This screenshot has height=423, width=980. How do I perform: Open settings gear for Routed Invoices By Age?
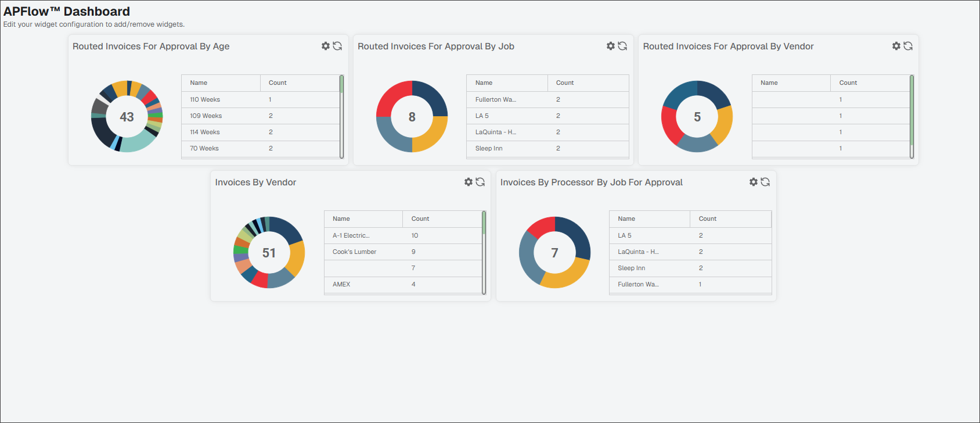326,46
